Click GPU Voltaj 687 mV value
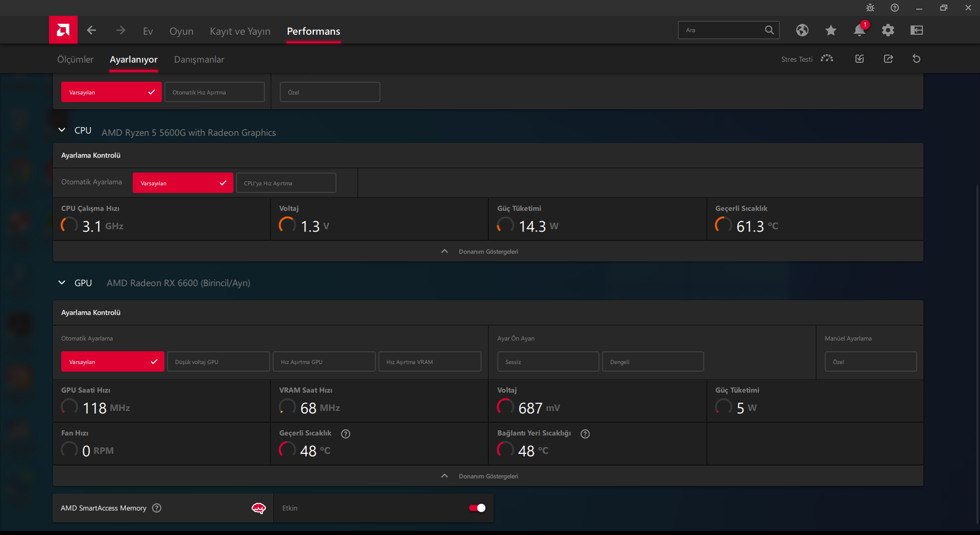The height and width of the screenshot is (535, 980). tap(539, 408)
